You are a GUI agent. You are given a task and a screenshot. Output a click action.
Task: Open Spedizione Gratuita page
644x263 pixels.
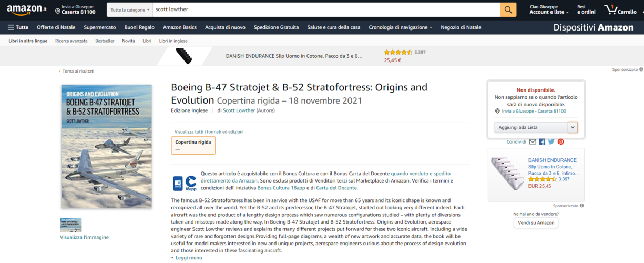[276, 27]
